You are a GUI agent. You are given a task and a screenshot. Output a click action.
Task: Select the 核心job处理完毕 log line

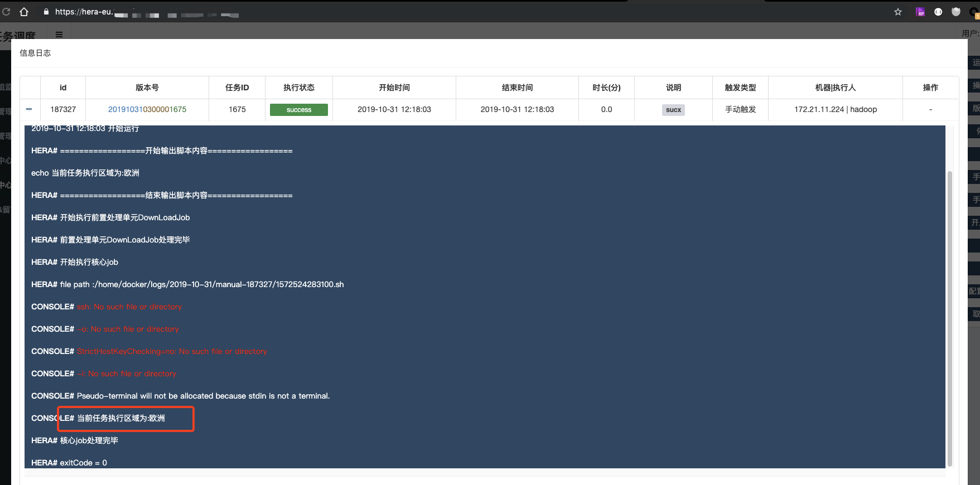pos(75,440)
